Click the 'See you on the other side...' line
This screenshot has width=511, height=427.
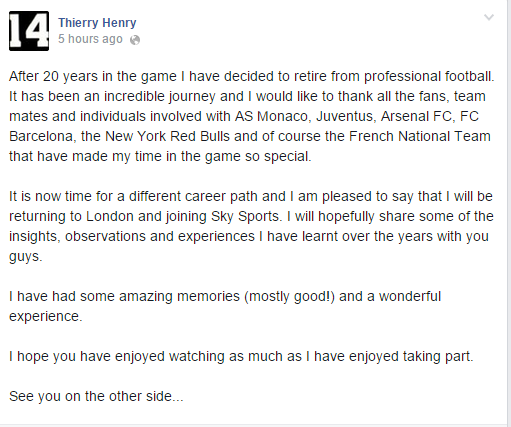coord(96,396)
